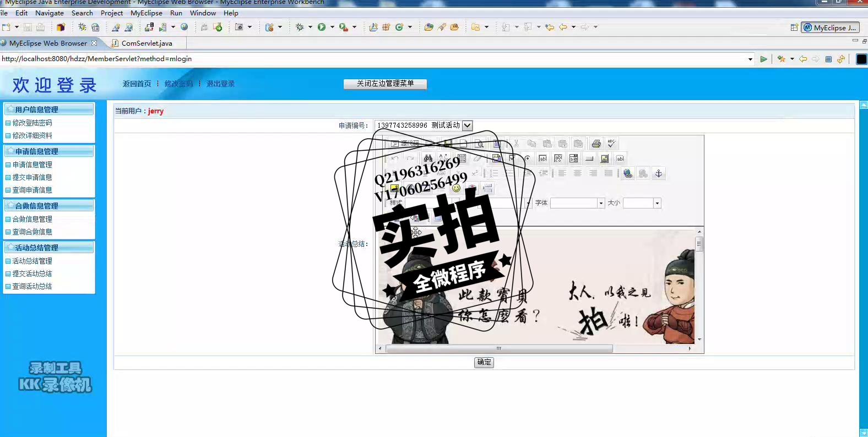868x437 pixels.
Task: Switch to the ComServlet.java tab
Action: (147, 43)
